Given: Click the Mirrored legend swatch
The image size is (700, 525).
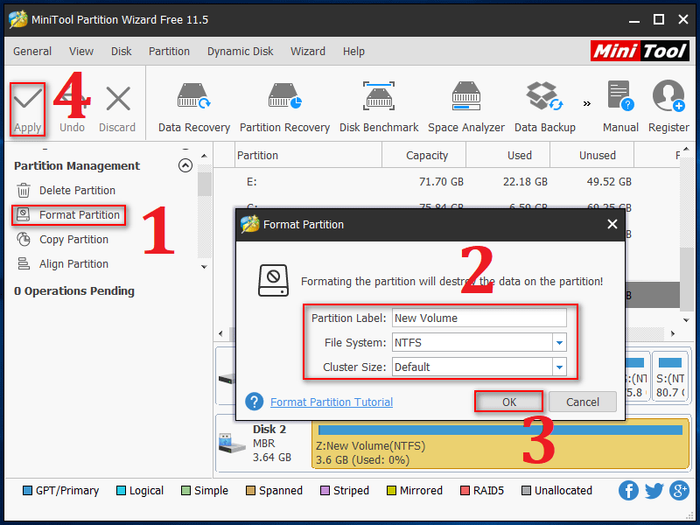Looking at the screenshot, I should [x=392, y=491].
